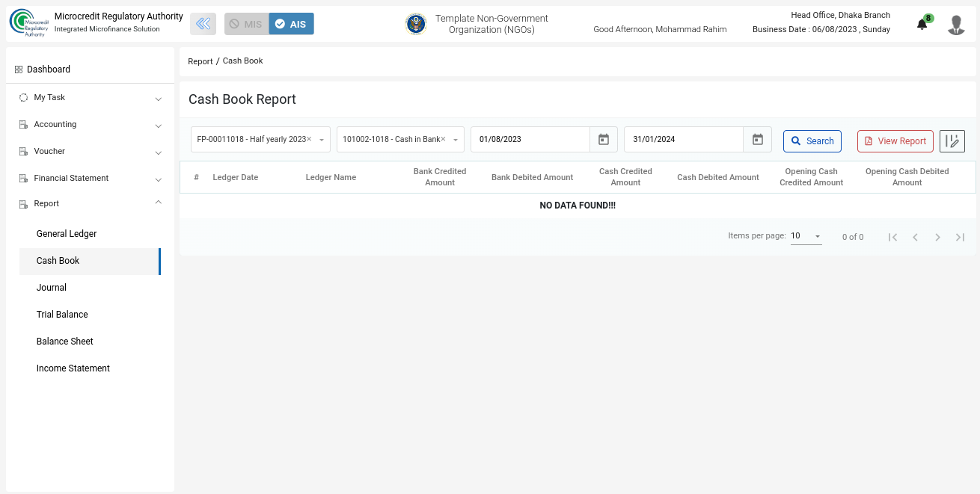The image size is (980, 494).
Task: Open the end date calendar picker
Action: (x=757, y=140)
